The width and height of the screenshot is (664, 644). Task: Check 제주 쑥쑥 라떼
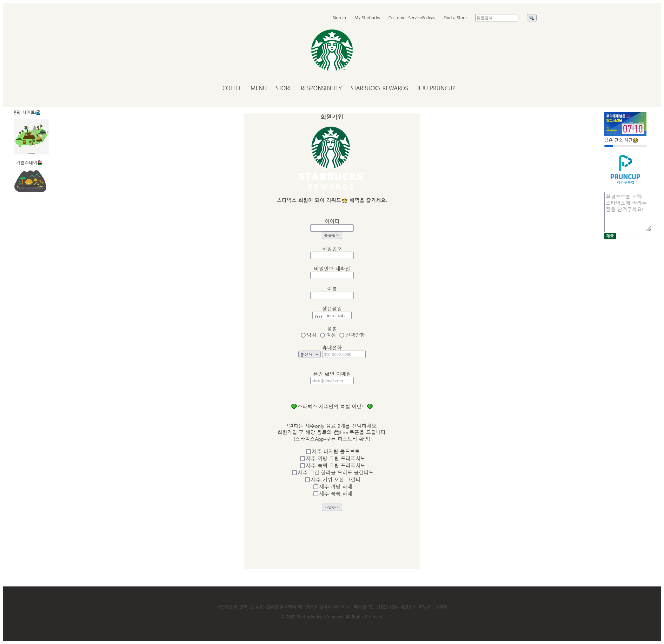coord(316,494)
